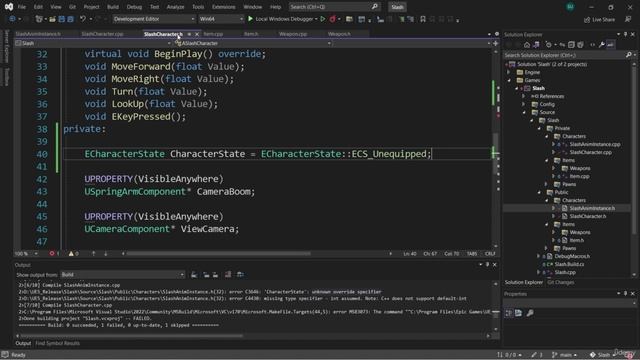
Task: Switch to SlashAnimInstance.h tab
Action: coord(38,34)
